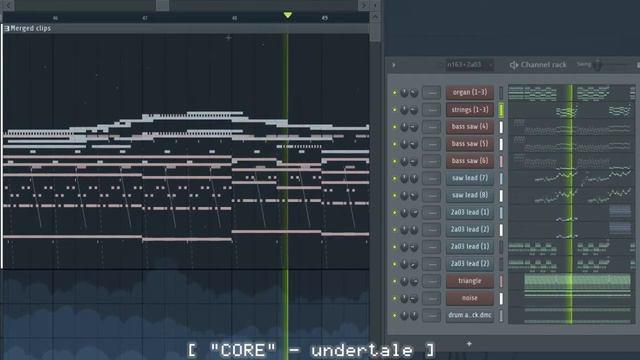Screen dimensions: 640x360
Task: Click the organ (1-3) volume knob
Action: 414,93
